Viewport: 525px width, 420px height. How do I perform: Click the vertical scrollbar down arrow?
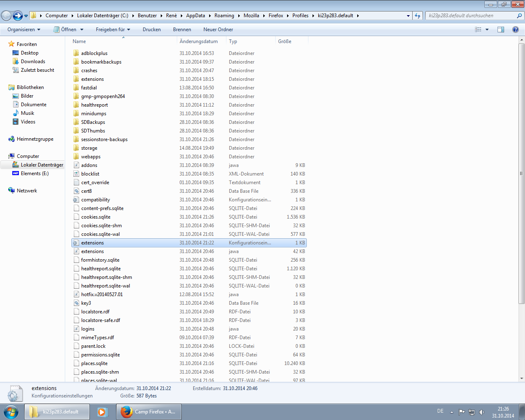(x=522, y=378)
